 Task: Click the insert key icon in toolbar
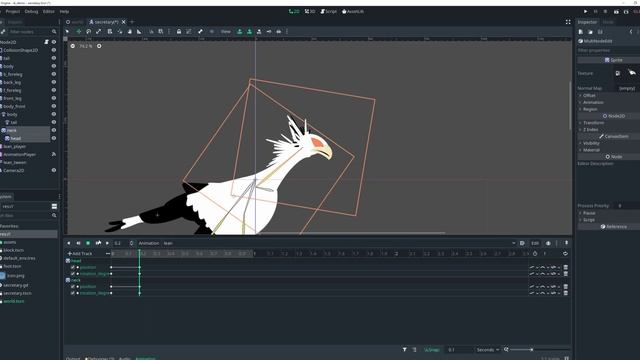[269, 31]
